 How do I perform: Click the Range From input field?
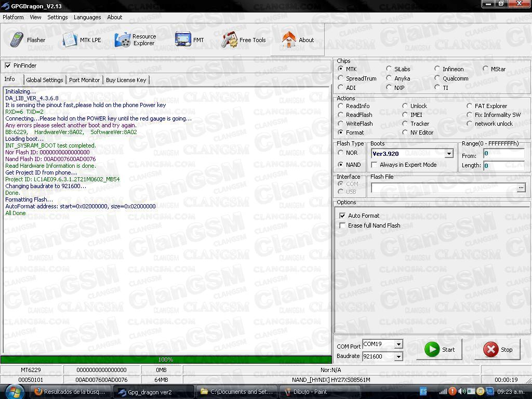504,154
